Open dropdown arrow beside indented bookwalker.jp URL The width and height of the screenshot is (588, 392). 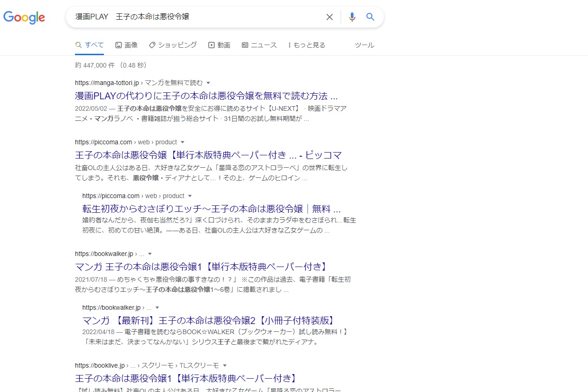point(157,307)
